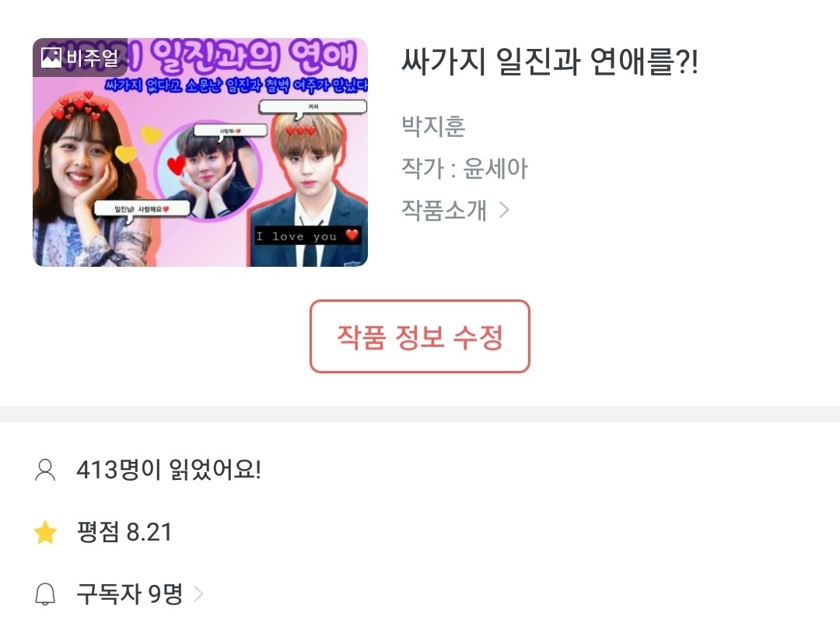Open the story cover thumbnail image
The image size is (840, 630).
(201, 152)
